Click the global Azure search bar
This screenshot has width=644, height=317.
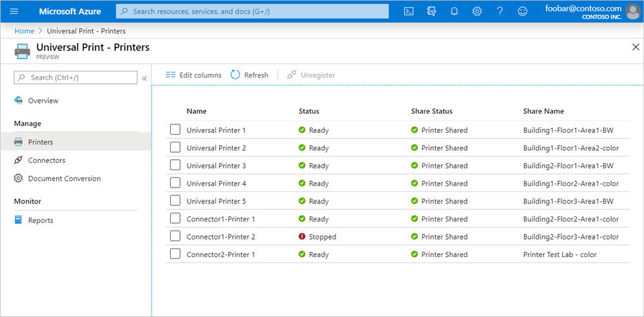(252, 12)
